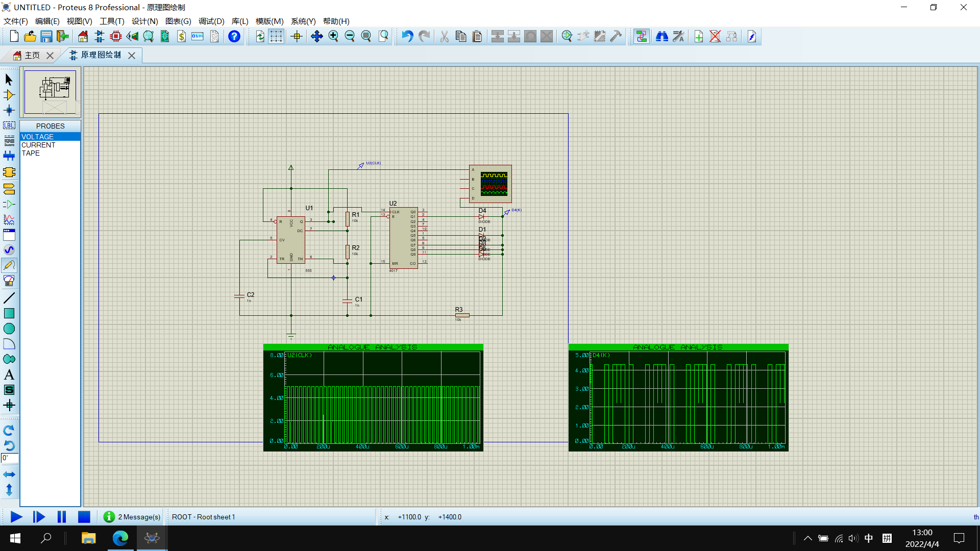Screen dimensions: 980x551
Task: Open PCB Layout via the chip icon
Action: pos(116,36)
